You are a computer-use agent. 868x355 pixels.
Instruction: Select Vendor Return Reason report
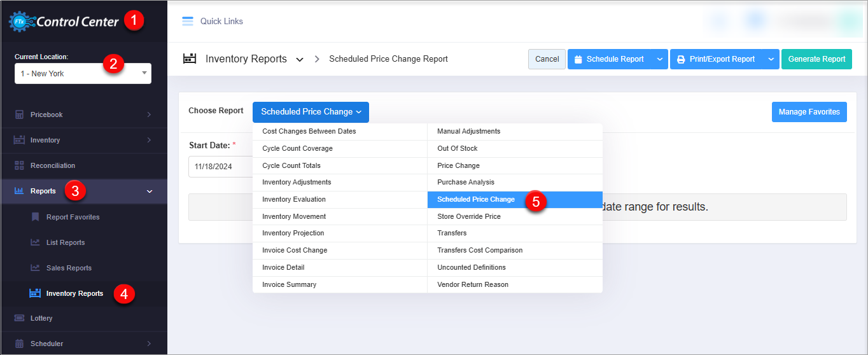(x=473, y=284)
